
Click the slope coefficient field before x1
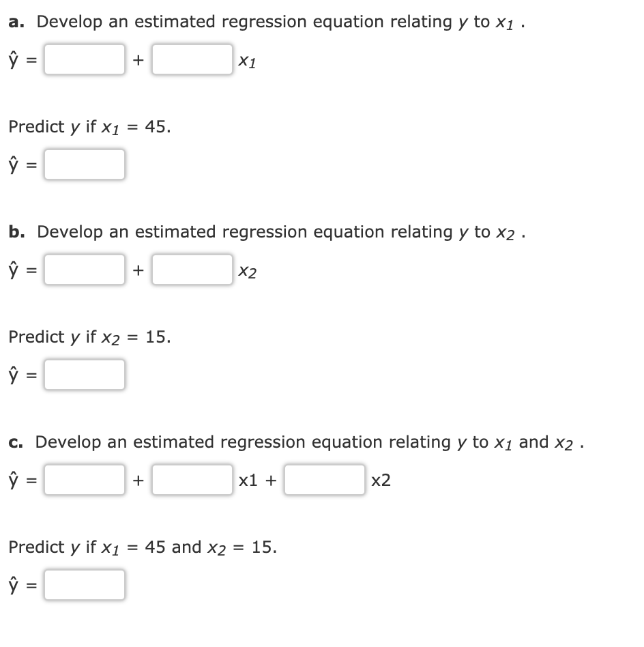point(192,60)
